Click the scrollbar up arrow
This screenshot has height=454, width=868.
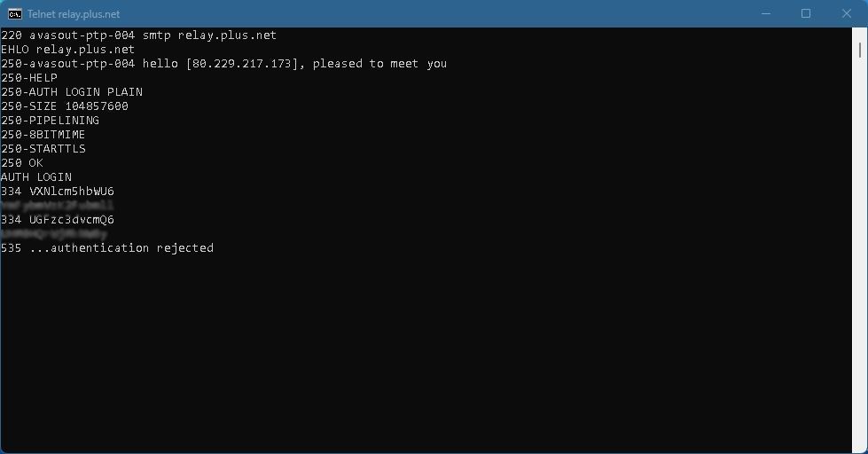pyautogui.click(x=861, y=34)
